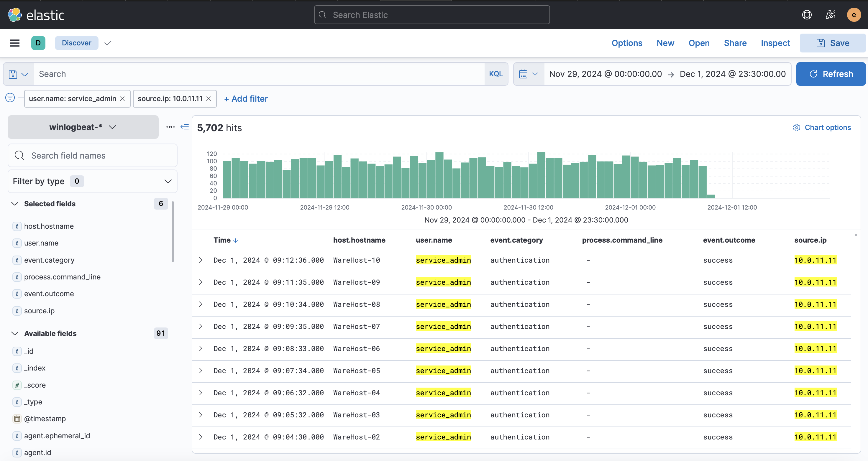Expand the WareHost-07 document row
Viewport: 868px width, 461px height.
(x=201, y=326)
